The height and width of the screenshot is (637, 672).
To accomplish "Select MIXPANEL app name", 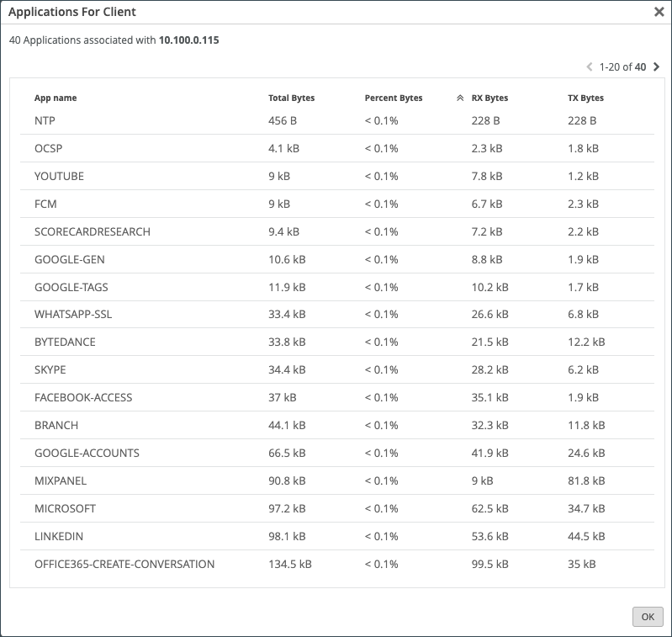I will 61,481.
